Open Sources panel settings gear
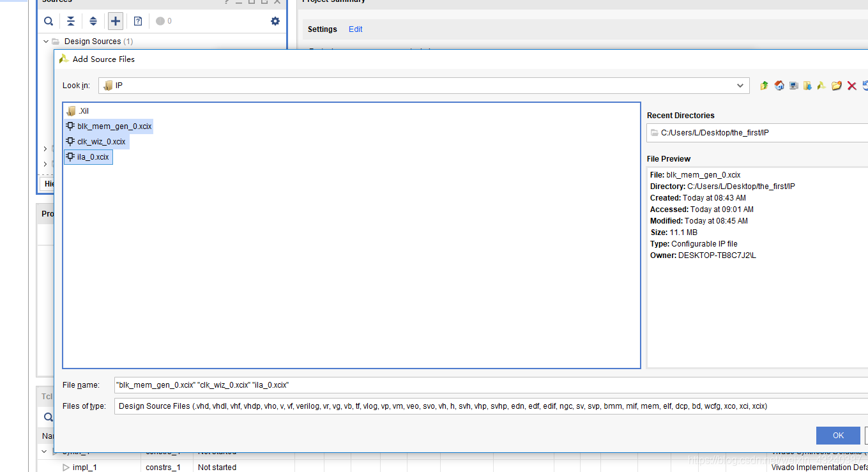Viewport: 868px width, 472px height. pos(275,21)
